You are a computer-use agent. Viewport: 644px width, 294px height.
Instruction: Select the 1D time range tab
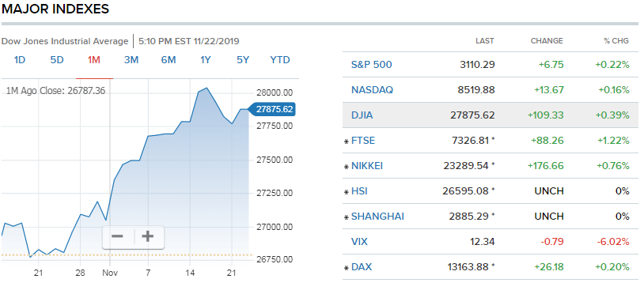tap(20, 60)
